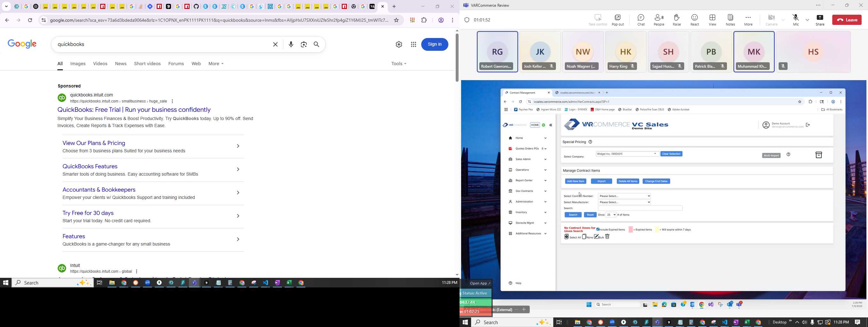Open Windows Task View on left taskbar

(100, 283)
